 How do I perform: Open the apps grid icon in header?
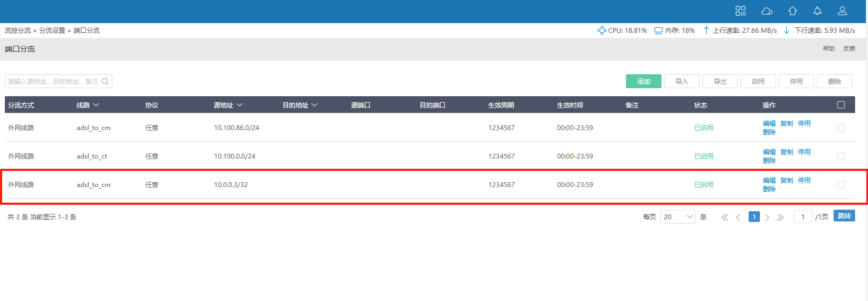tap(741, 11)
